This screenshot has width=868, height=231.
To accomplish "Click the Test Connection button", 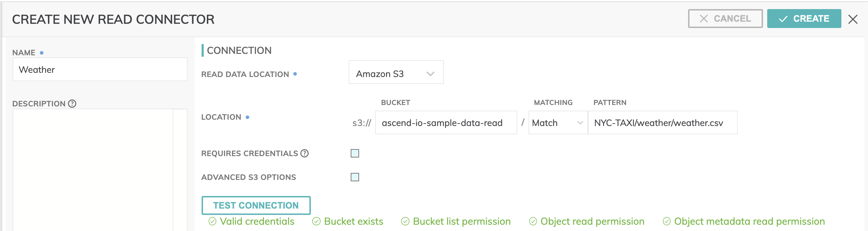I will tap(256, 205).
